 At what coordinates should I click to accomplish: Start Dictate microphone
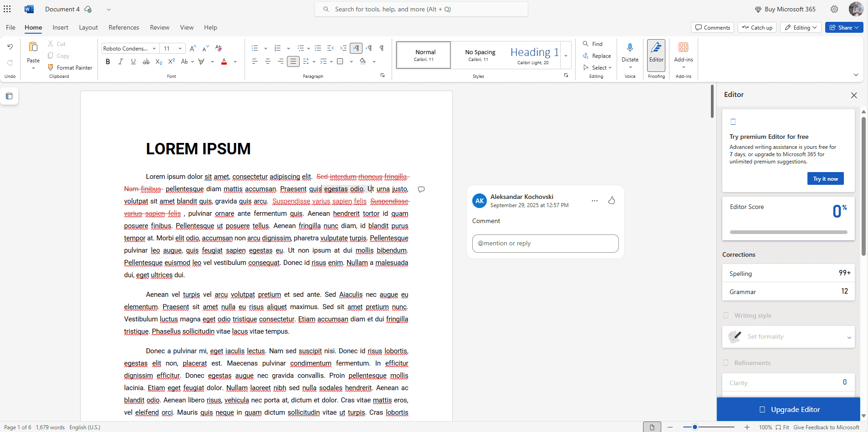[630, 48]
